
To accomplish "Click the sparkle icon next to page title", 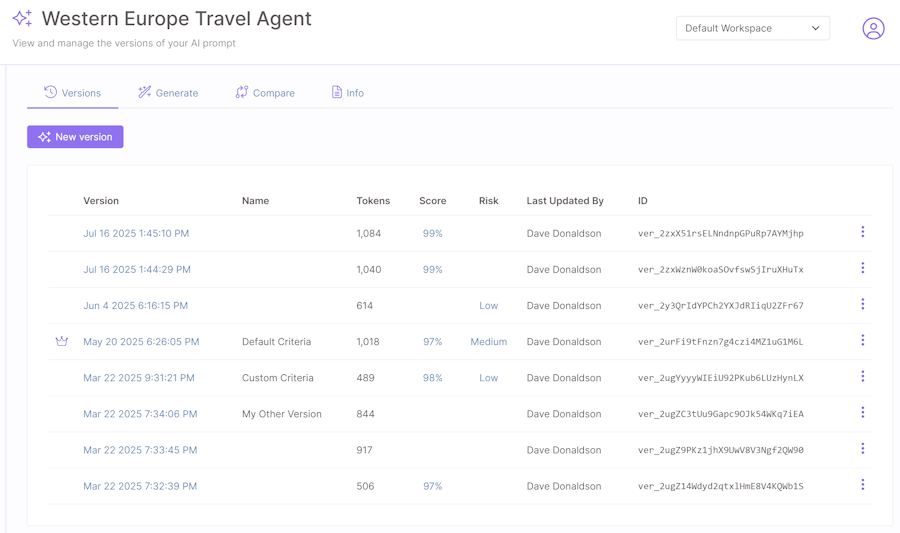I will pyautogui.click(x=22, y=19).
